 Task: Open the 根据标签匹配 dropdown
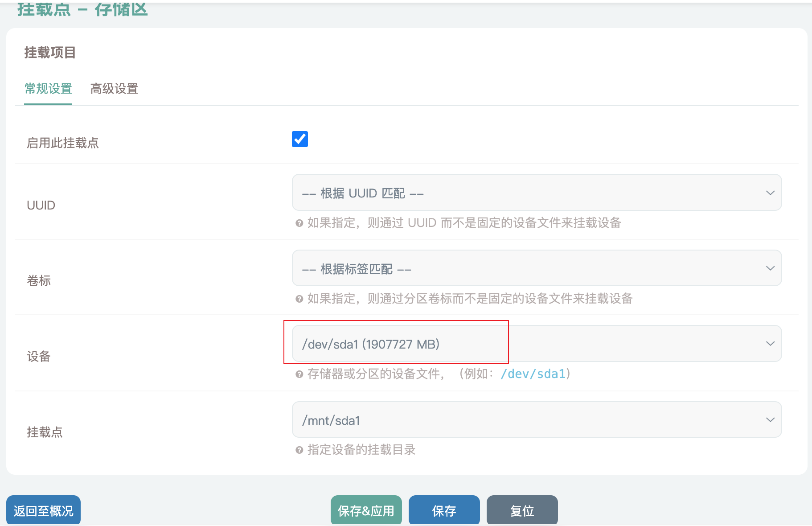coord(536,268)
